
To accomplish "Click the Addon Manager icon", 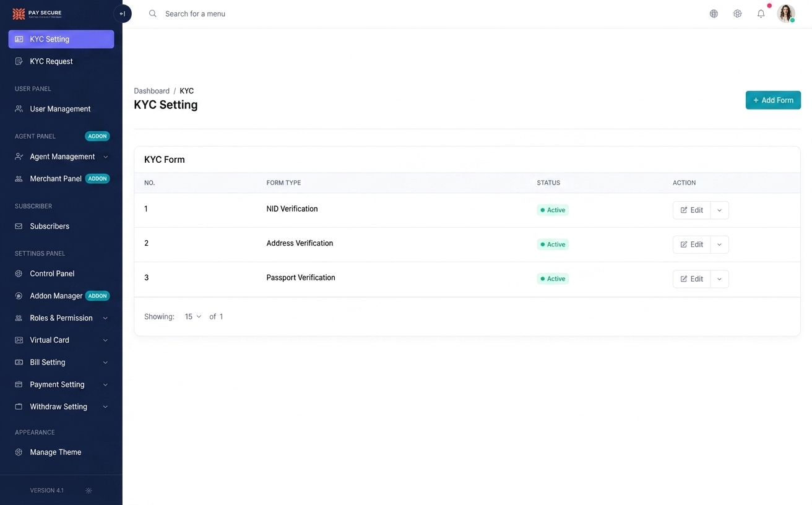I will 19,296.
